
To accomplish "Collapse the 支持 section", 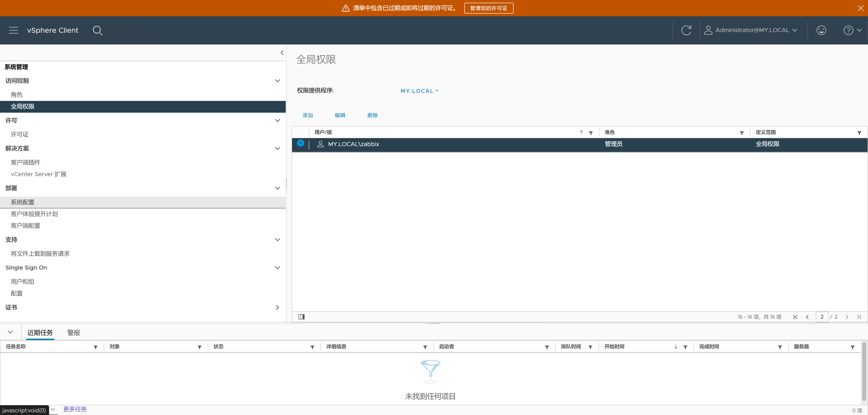I will click(277, 240).
